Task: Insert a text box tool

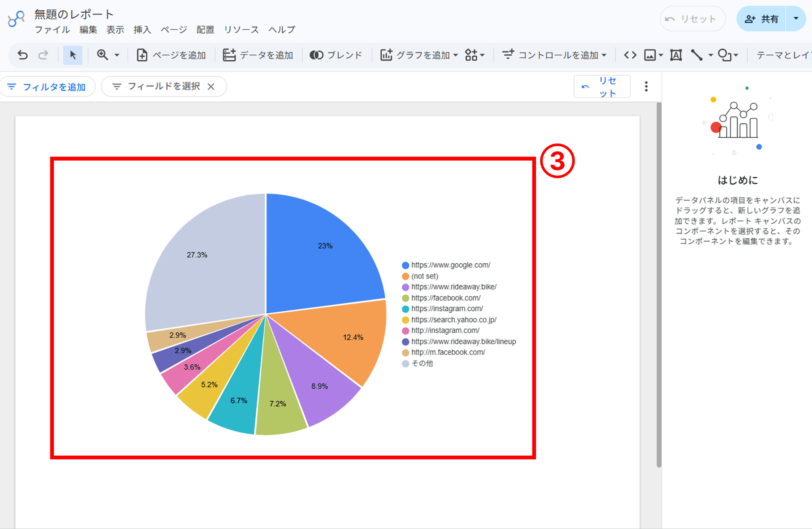Action: [676, 55]
